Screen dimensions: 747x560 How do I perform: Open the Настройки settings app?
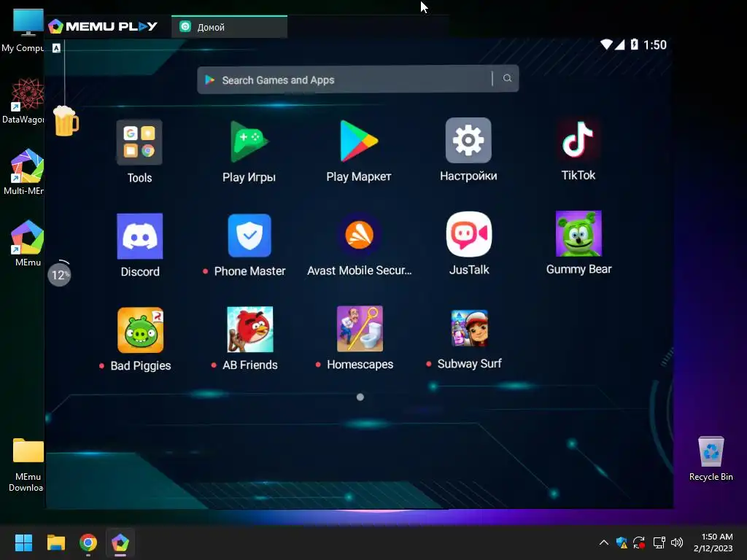coord(468,141)
